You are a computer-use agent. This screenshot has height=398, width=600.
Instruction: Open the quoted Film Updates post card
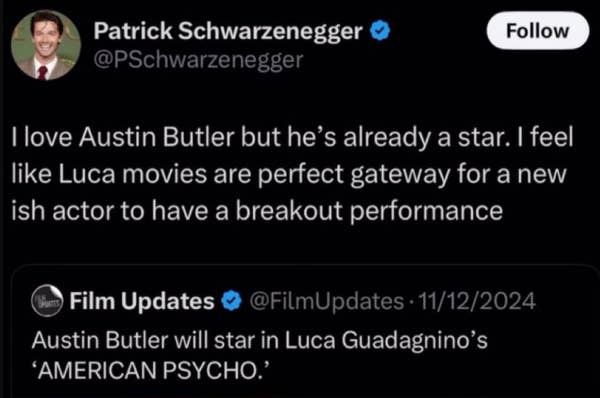point(305,331)
